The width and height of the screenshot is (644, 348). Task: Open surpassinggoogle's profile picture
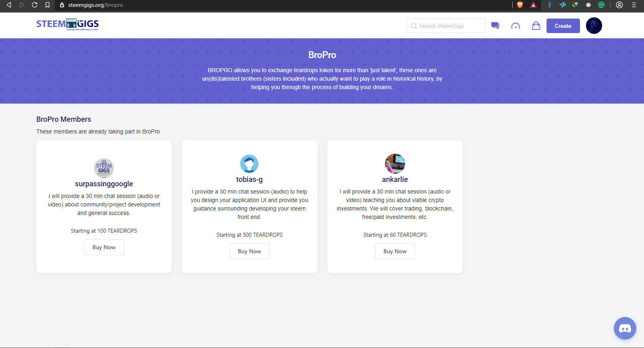(x=104, y=168)
